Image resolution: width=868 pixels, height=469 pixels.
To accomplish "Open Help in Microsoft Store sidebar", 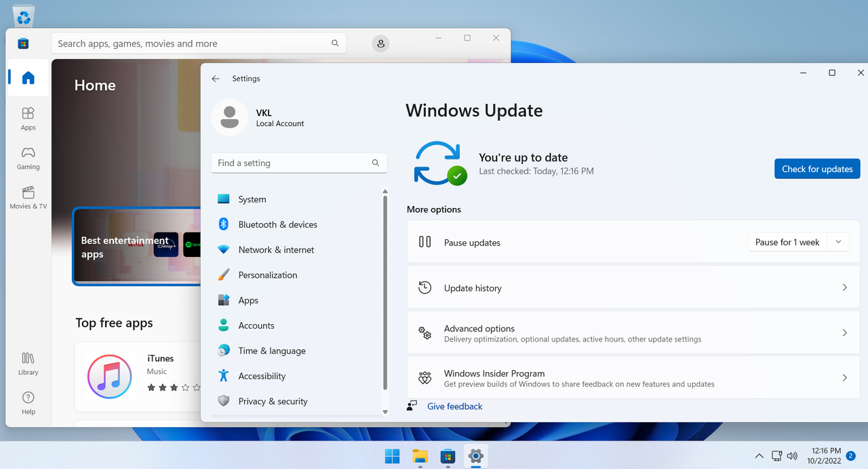I will click(28, 403).
